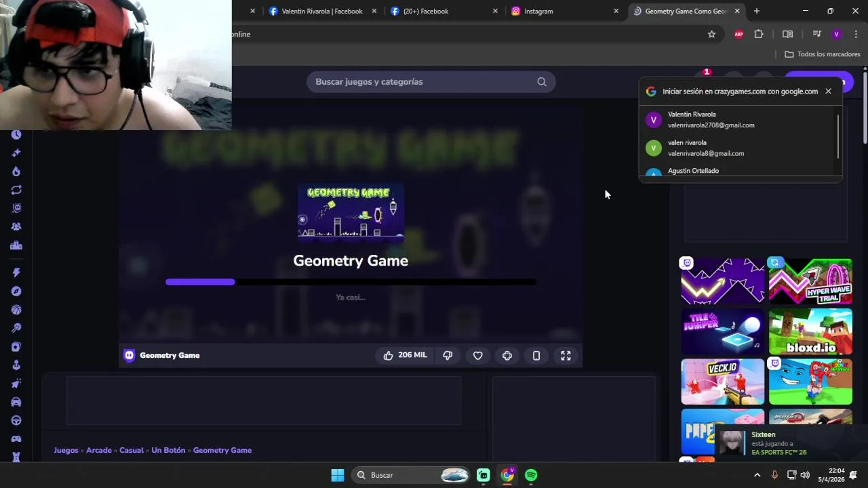The height and width of the screenshot is (488, 868).
Task: Dislike Geometry Game with thumbs down
Action: pos(448,355)
